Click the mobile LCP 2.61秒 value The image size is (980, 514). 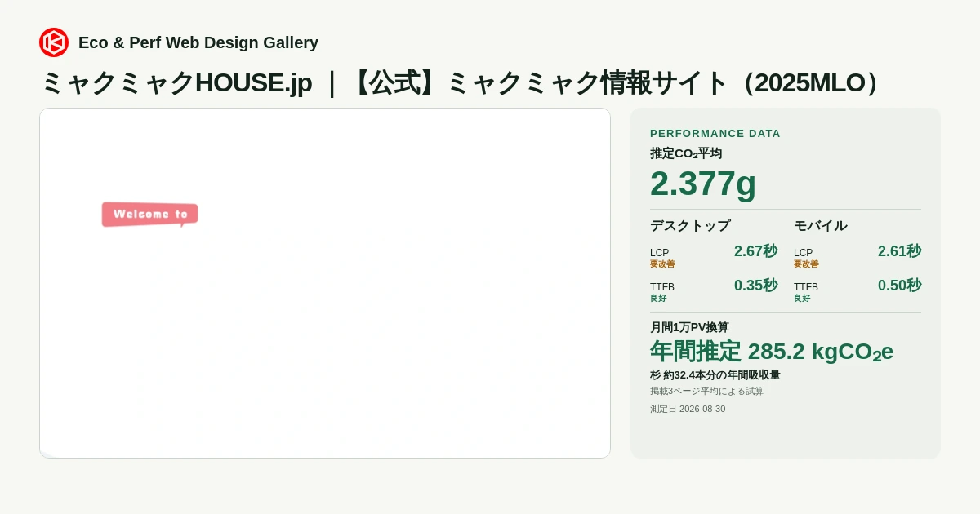point(899,251)
